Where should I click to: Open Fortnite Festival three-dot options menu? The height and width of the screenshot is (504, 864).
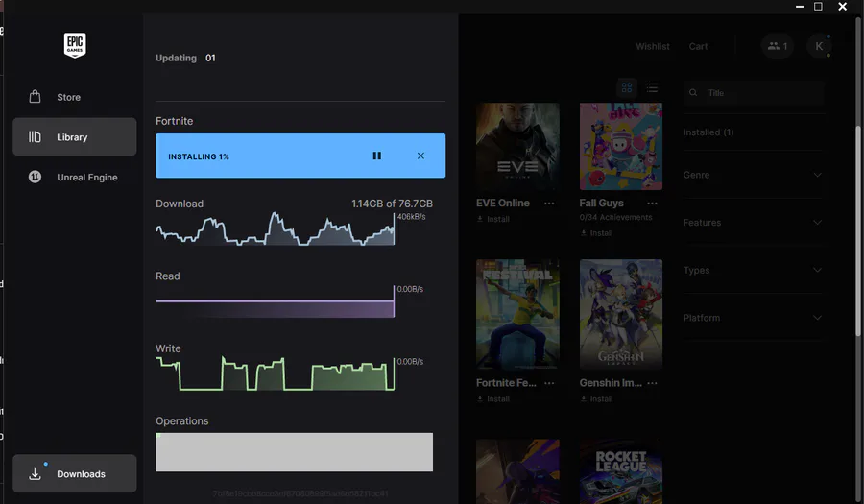pos(549,383)
